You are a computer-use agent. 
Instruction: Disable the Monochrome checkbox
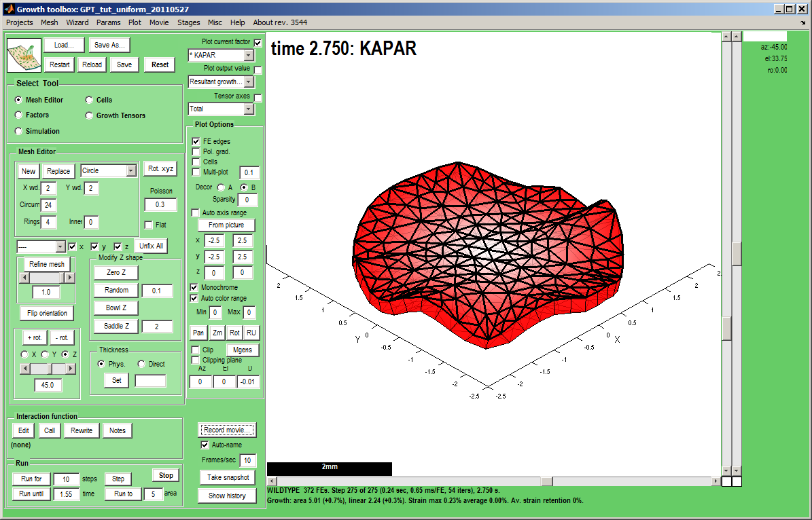tap(195, 288)
